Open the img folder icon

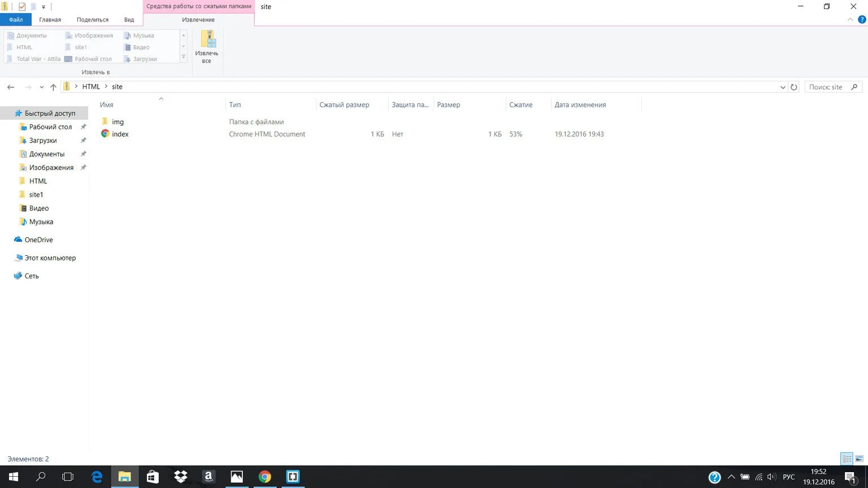point(105,121)
